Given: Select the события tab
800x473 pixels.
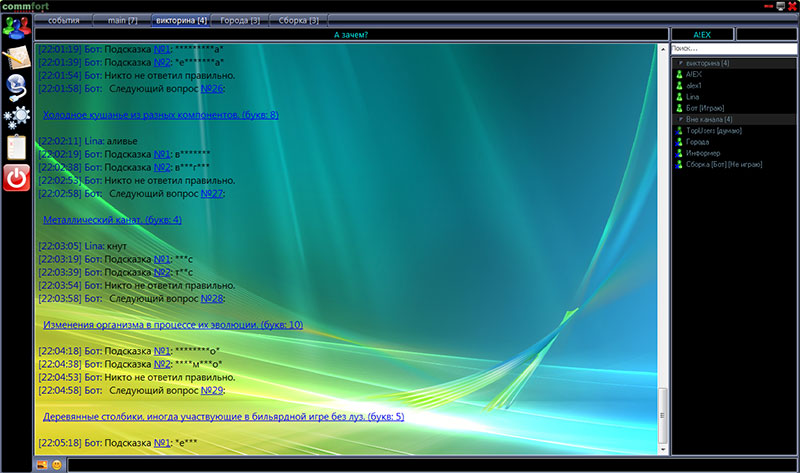Looking at the screenshot, I should [x=63, y=20].
